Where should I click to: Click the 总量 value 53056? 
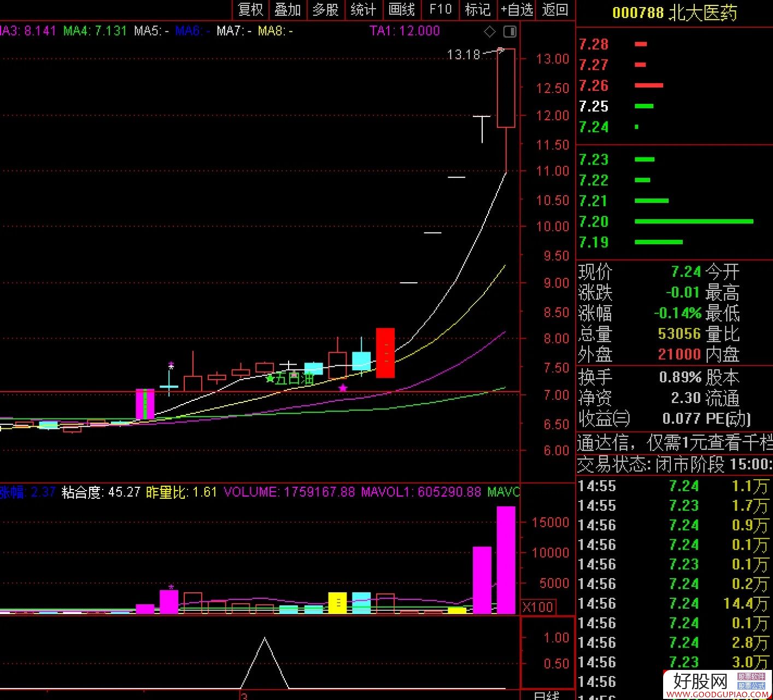click(x=680, y=334)
